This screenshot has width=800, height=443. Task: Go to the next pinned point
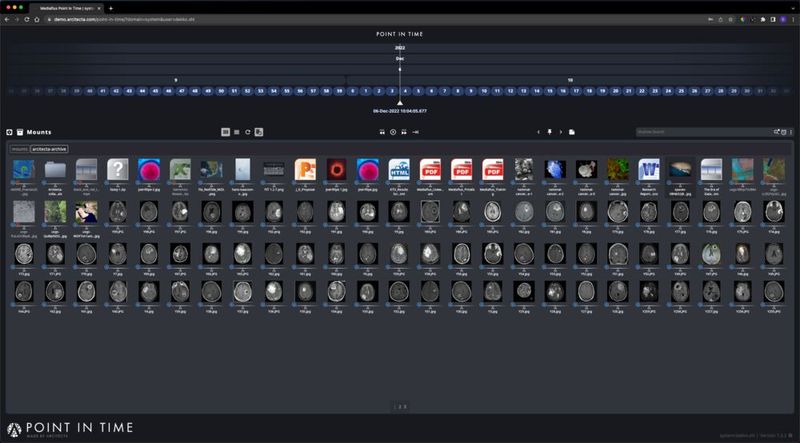click(x=561, y=132)
